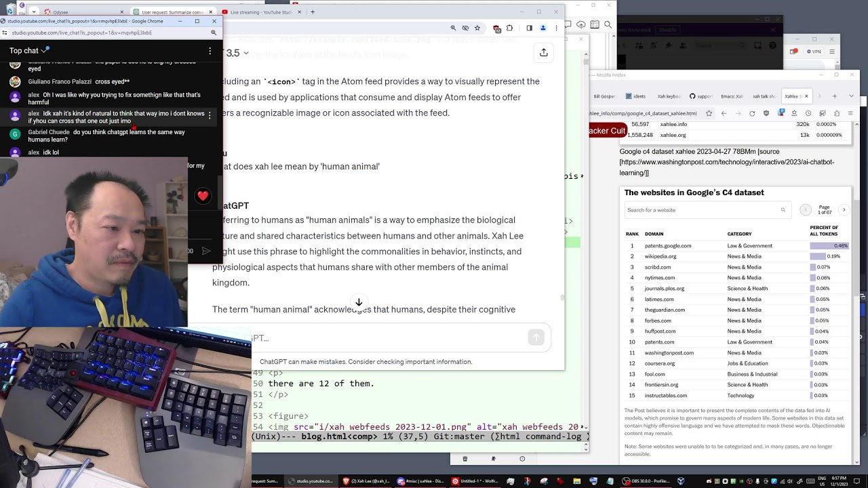Open Firefox list all tabs chevron
This screenshot has height=488, width=868.
tap(851, 96)
